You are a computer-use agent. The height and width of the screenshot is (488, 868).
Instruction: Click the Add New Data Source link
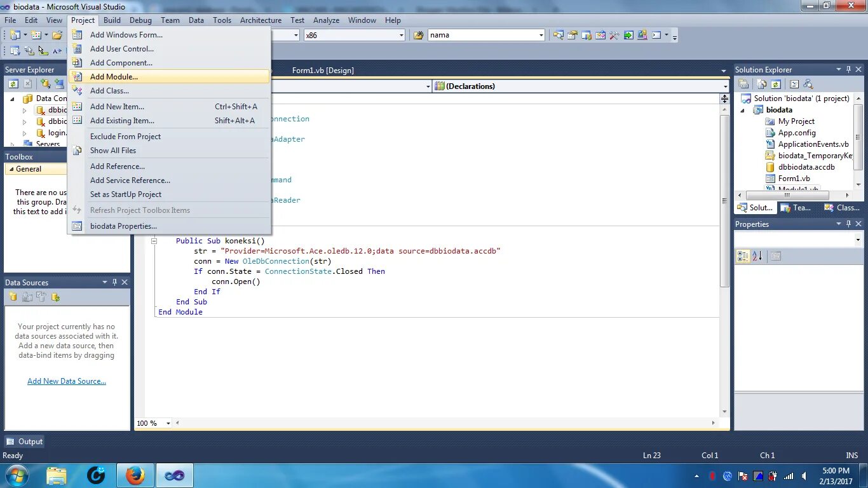tap(67, 381)
